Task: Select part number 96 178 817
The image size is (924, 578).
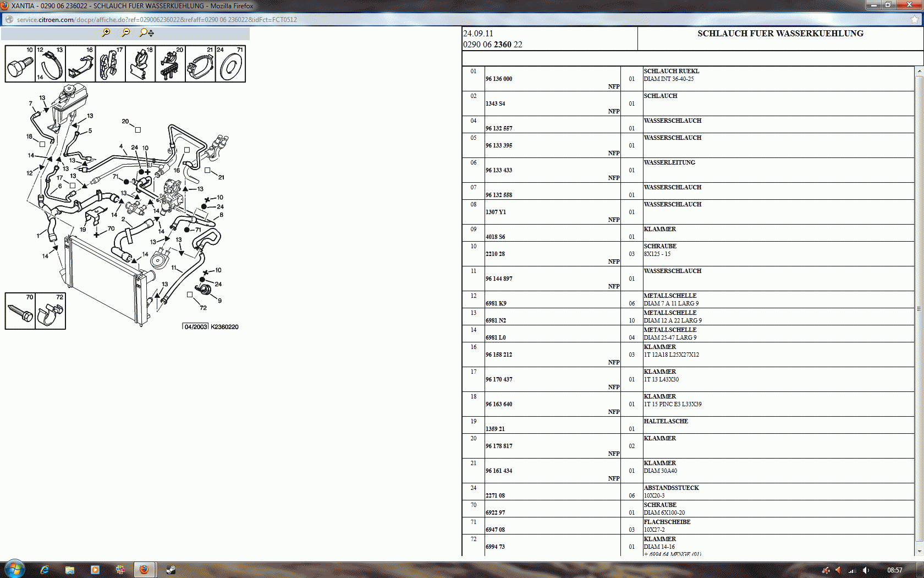Action: coord(499,446)
